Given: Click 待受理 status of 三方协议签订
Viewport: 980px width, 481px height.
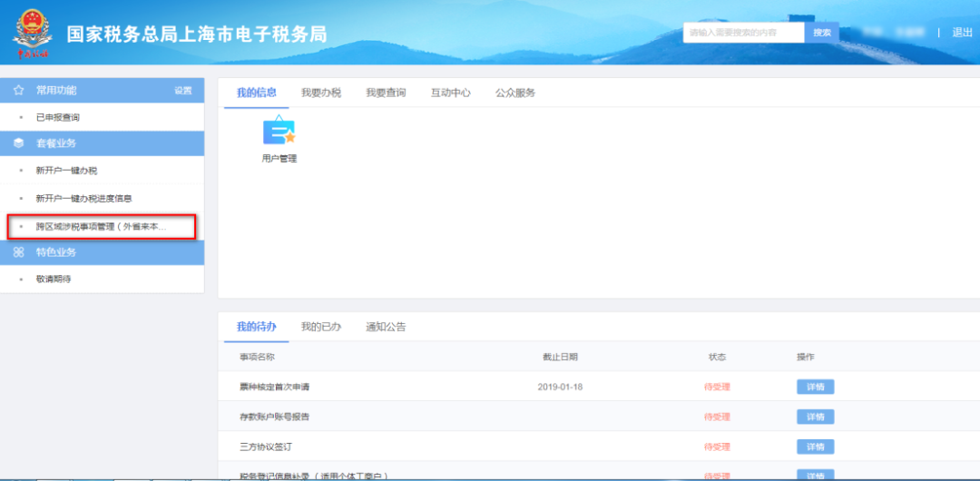Looking at the screenshot, I should point(717,447).
